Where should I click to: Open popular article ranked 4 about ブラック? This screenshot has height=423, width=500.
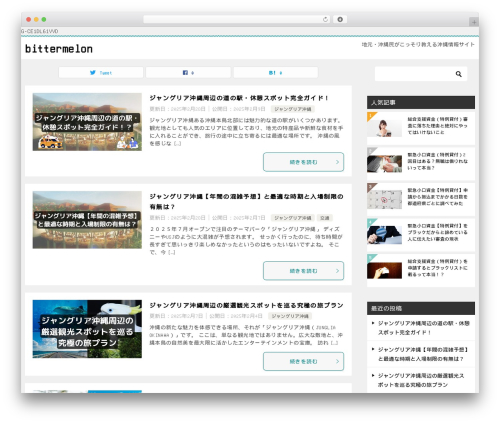(421, 235)
